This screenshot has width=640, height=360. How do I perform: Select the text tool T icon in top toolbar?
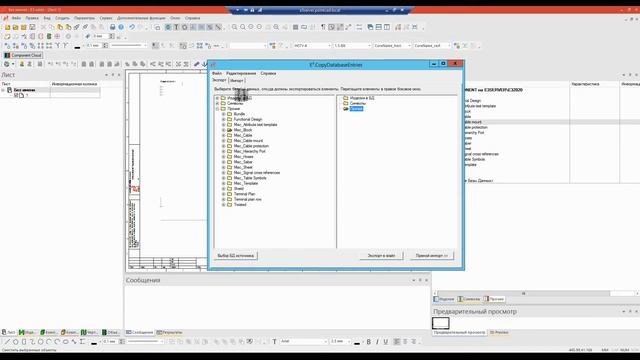[176, 27]
